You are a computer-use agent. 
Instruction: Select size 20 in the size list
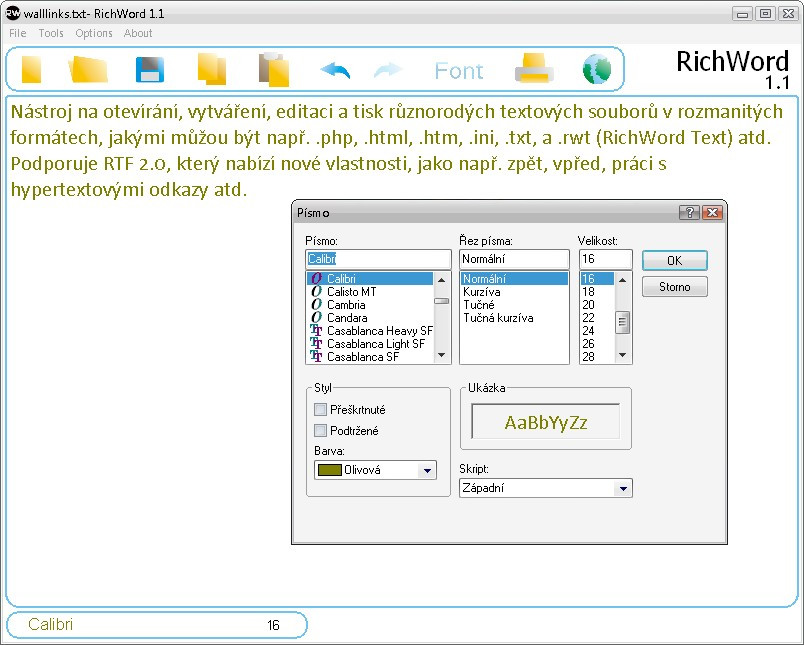[597, 305]
